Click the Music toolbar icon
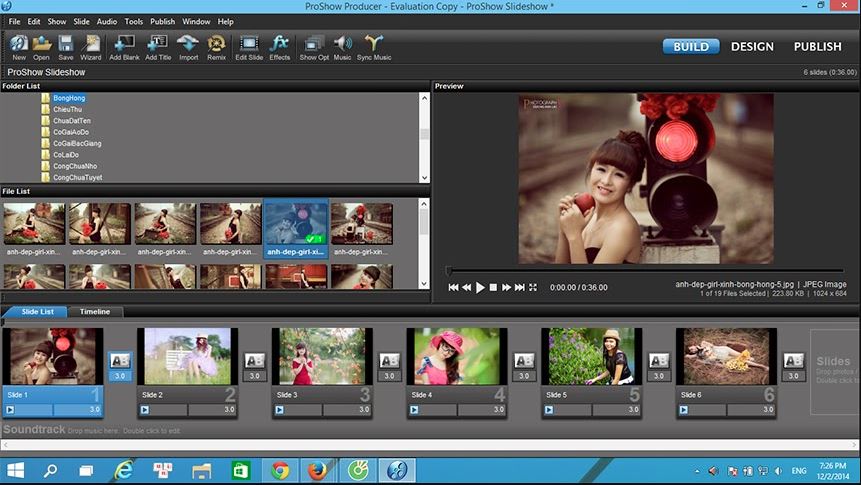 [x=342, y=47]
